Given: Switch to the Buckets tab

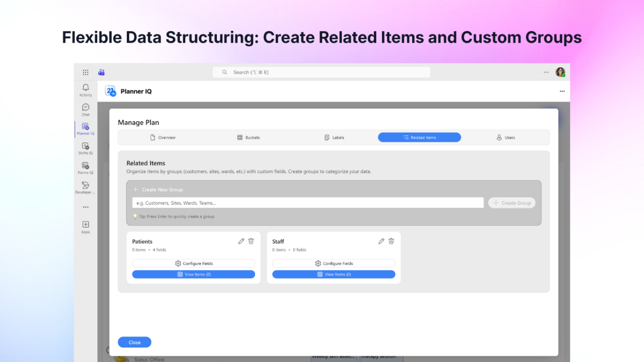Looking at the screenshot, I should coord(249,137).
